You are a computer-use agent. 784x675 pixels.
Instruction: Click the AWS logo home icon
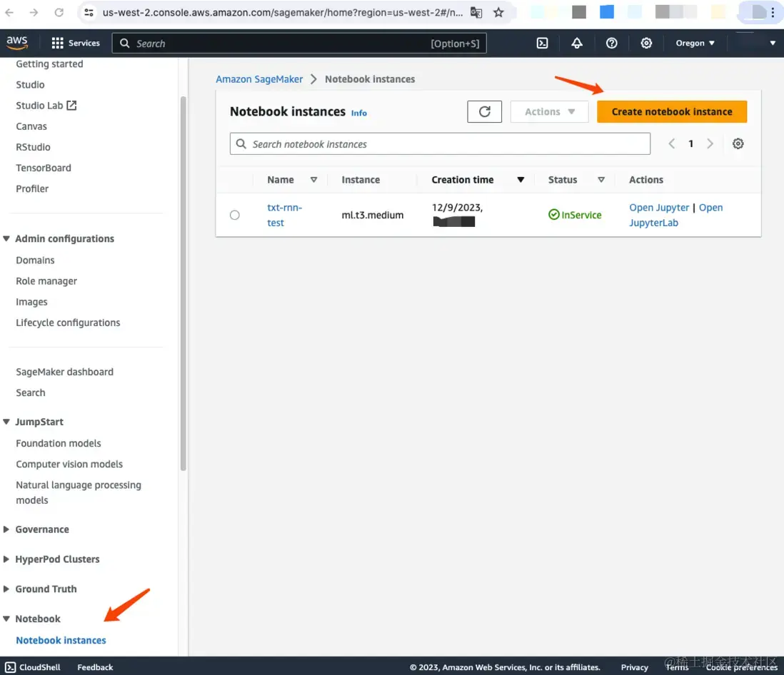tap(17, 43)
